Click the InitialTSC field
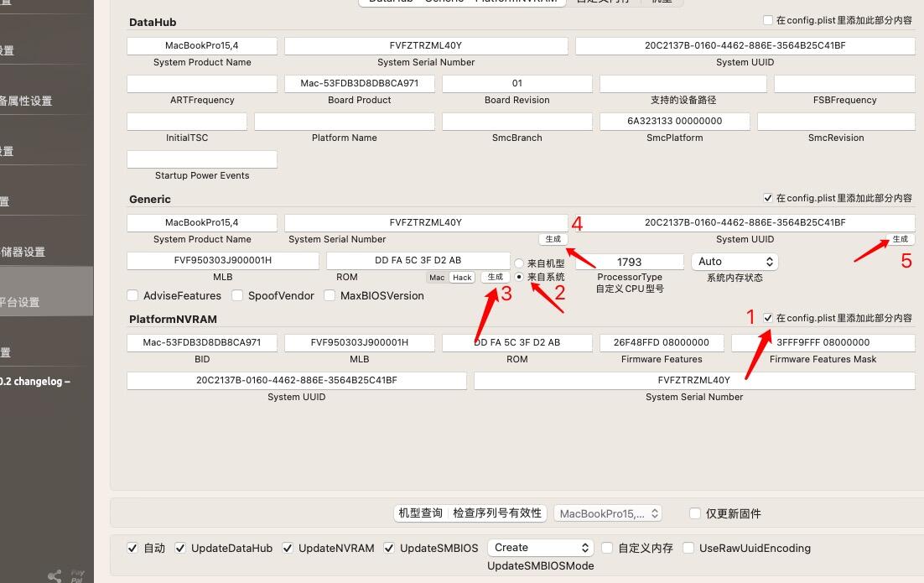The image size is (924, 583). tap(187, 122)
